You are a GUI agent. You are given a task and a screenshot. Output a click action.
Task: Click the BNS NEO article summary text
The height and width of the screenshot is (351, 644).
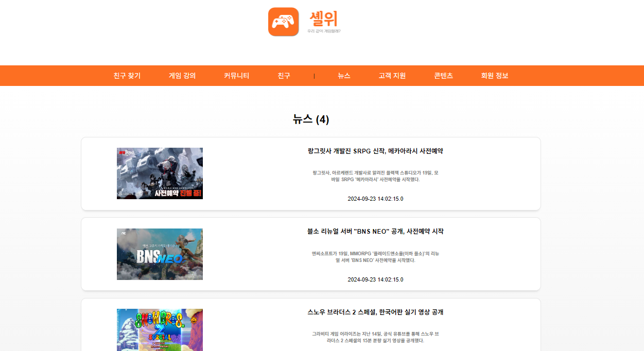click(375, 257)
